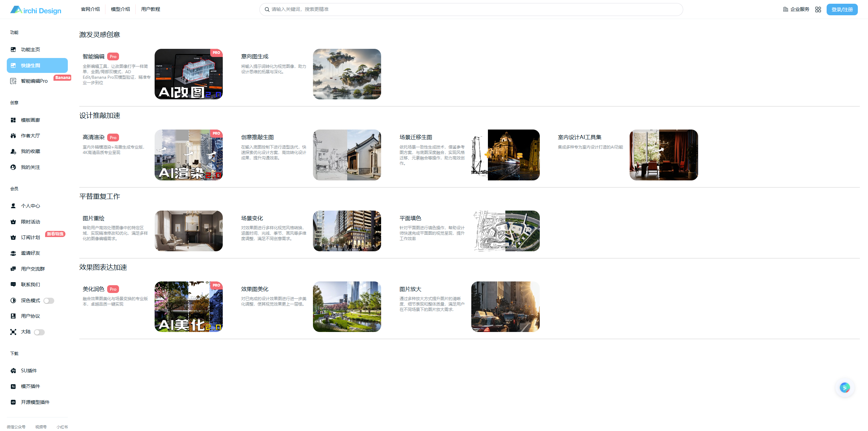Image resolution: width=868 pixels, height=431 pixels.
Task: Toggle 深色模式 dark mode switch
Action: [x=48, y=301]
